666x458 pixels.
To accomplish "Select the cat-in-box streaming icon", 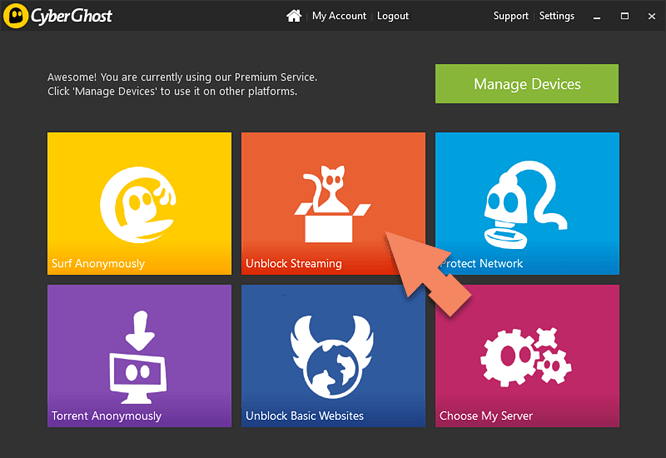I will pos(333,204).
